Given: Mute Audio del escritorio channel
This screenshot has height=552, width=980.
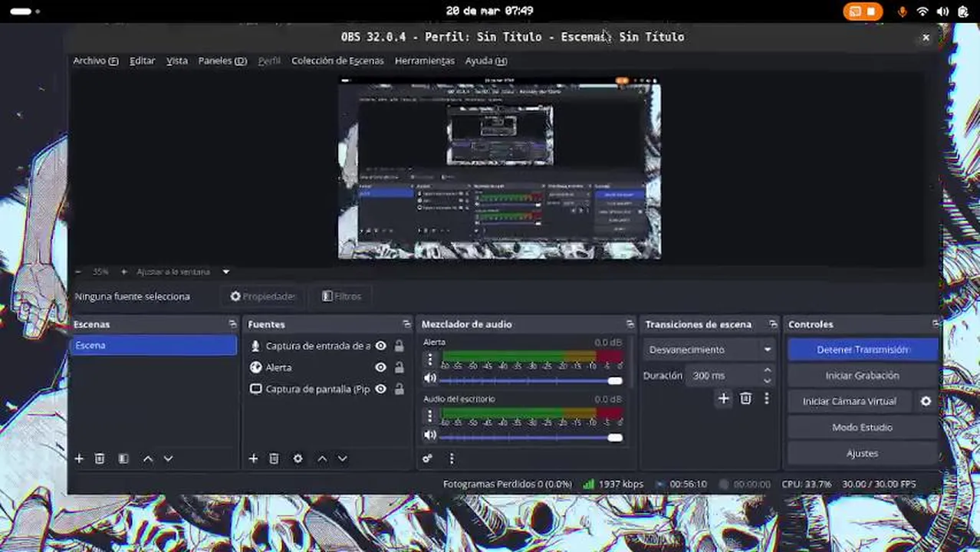Looking at the screenshot, I should pyautogui.click(x=429, y=435).
